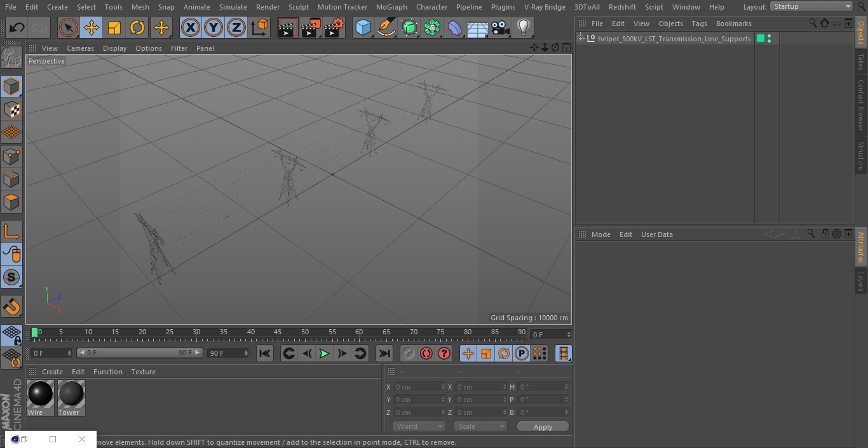Toggle Autokeying button

pos(426,353)
